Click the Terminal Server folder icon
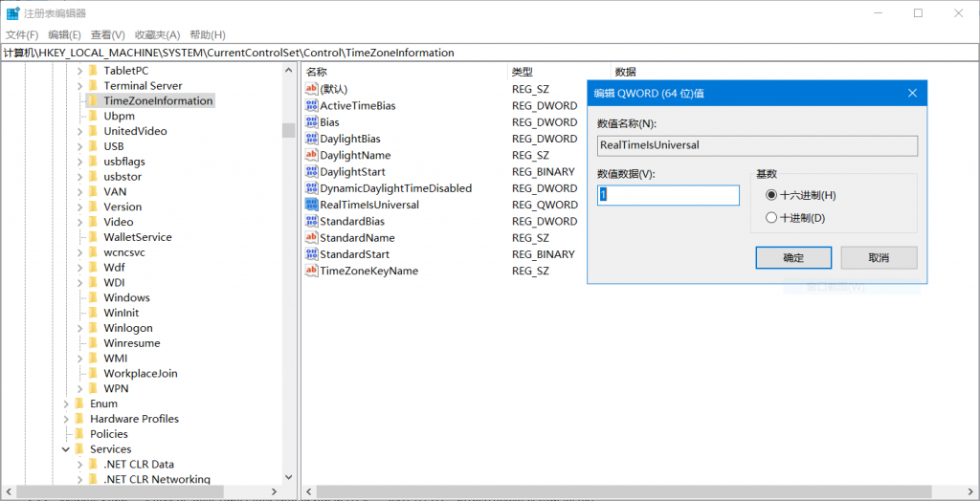Image resolution: width=980 pixels, height=501 pixels. [x=93, y=86]
